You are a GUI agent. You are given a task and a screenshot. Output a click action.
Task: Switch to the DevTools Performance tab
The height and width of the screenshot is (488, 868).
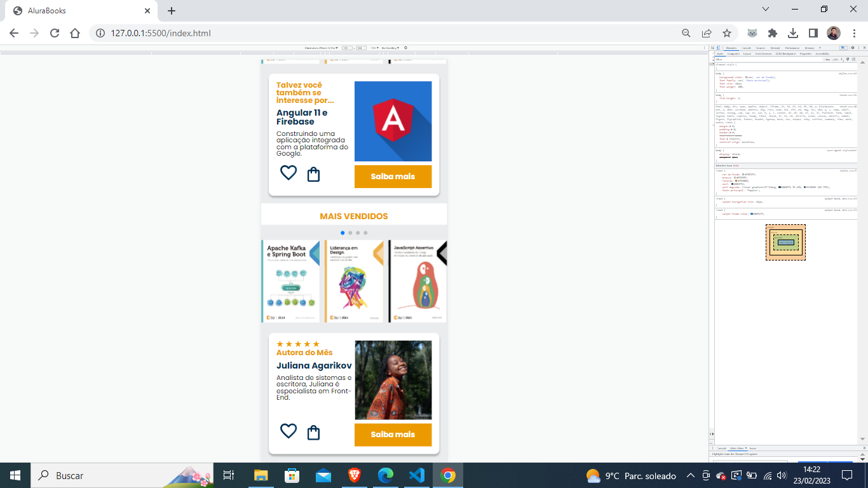coord(792,48)
